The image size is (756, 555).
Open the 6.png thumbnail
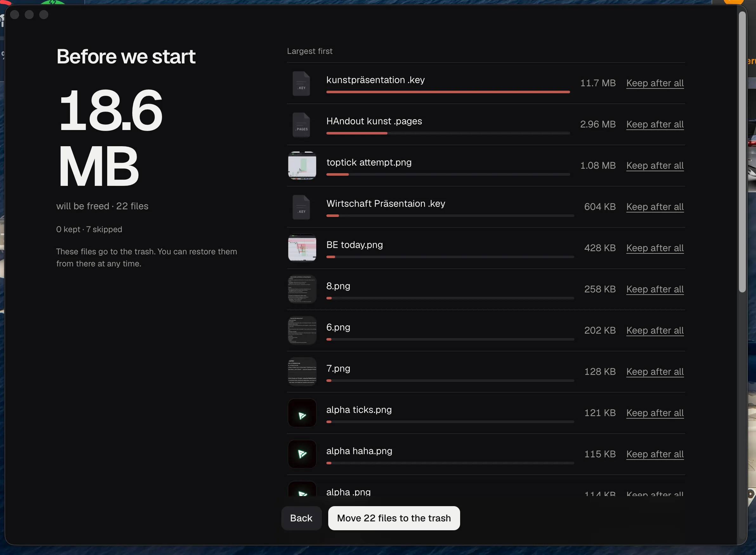tap(302, 330)
